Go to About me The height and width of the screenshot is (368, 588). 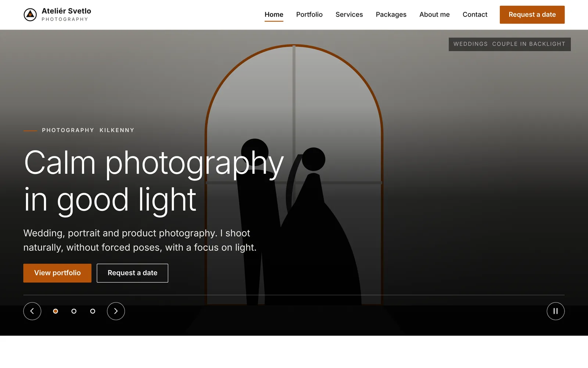pyautogui.click(x=434, y=15)
